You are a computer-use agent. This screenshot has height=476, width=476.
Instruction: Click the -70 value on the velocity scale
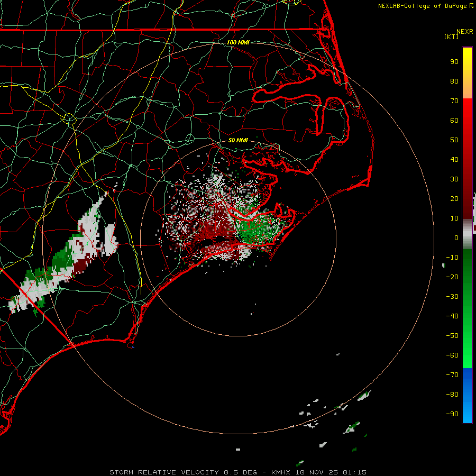pyautogui.click(x=452, y=375)
